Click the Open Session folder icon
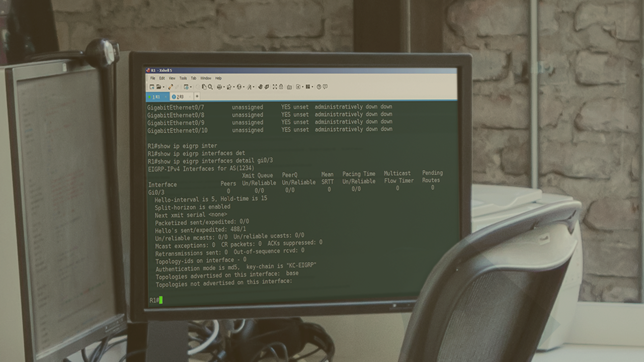 [x=158, y=87]
